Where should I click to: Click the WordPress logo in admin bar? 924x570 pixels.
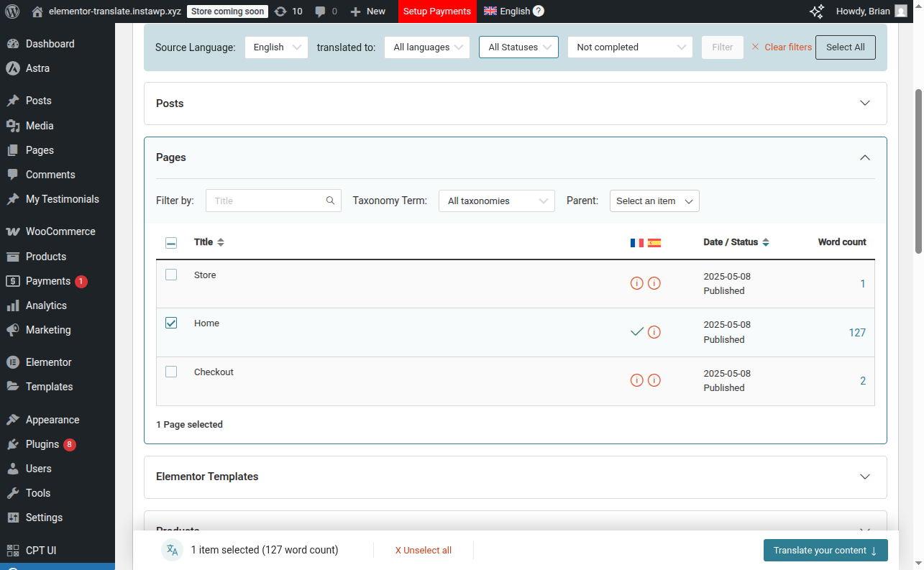[x=12, y=12]
